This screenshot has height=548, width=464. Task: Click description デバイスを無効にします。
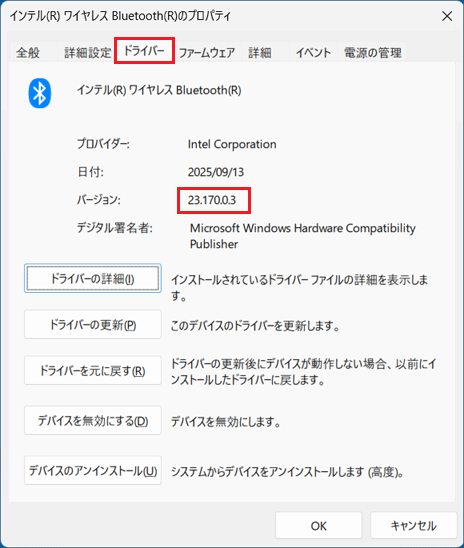226,422
